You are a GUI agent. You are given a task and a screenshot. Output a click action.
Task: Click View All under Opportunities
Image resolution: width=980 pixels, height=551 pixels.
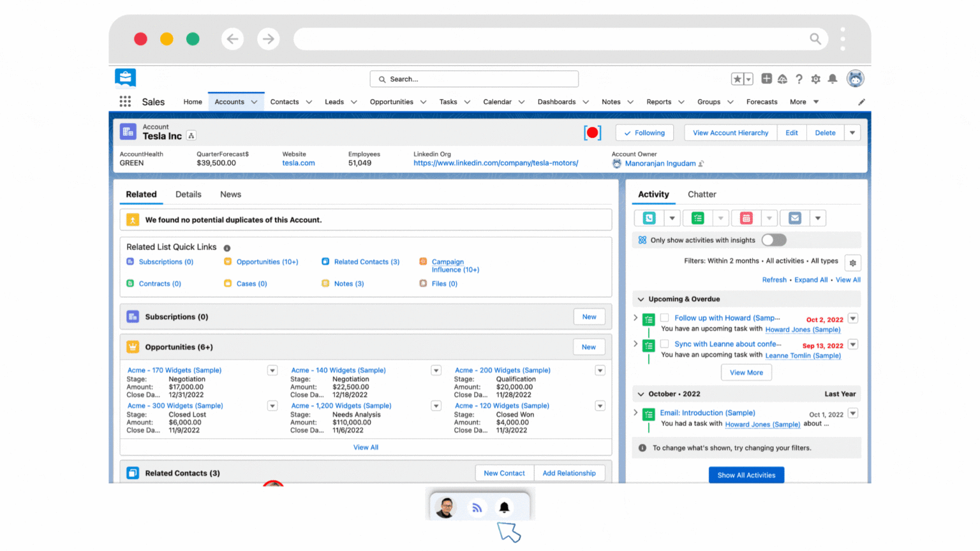pyautogui.click(x=366, y=448)
